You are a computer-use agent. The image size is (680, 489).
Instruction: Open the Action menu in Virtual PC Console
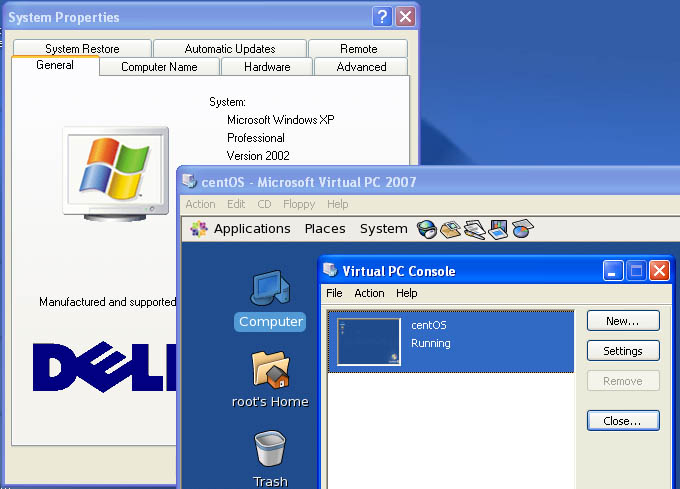[369, 293]
